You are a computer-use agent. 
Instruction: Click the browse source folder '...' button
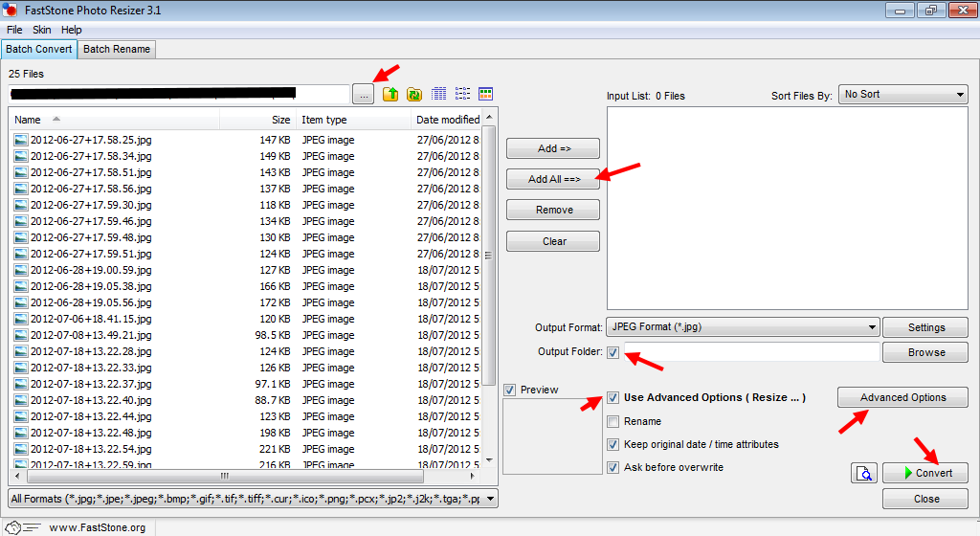pyautogui.click(x=364, y=95)
